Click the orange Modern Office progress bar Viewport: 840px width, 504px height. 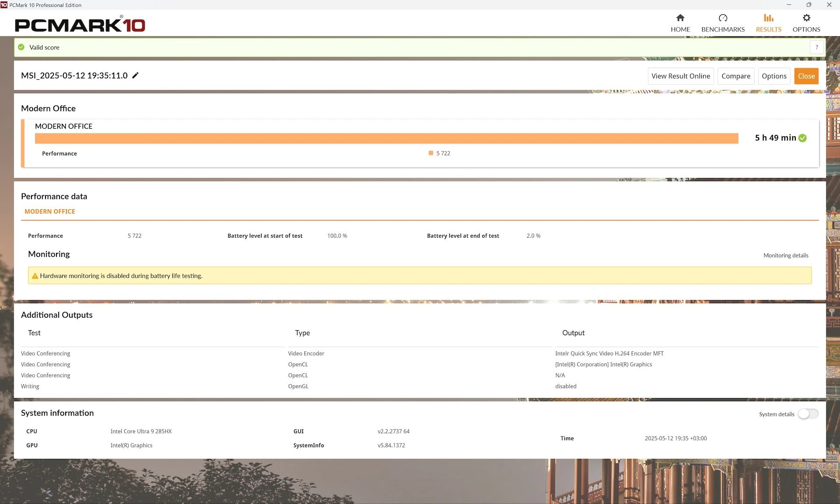387,138
